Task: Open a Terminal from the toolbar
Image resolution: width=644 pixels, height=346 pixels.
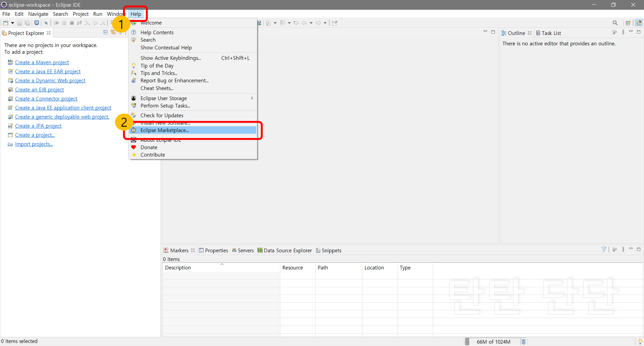Action: pyautogui.click(x=37, y=23)
